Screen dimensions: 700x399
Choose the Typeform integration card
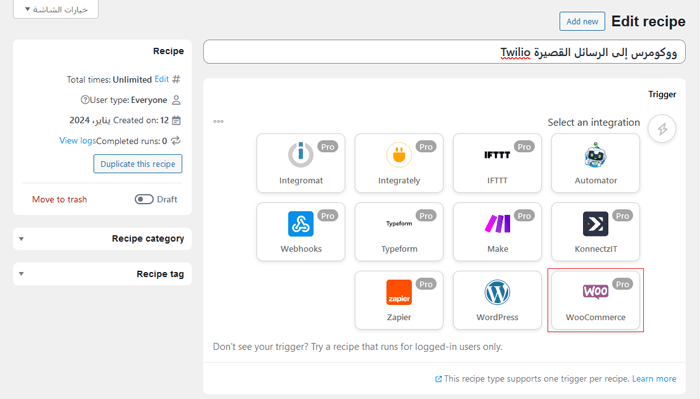coord(399,232)
